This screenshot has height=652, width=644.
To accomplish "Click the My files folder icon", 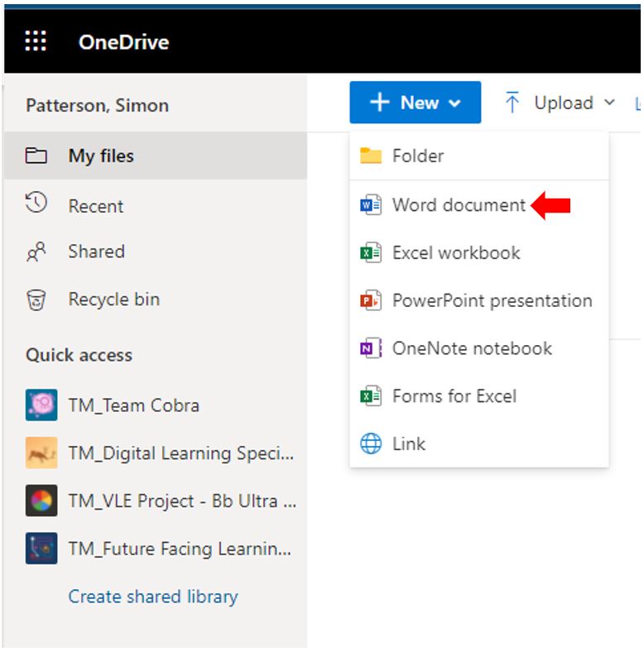I will (36, 156).
